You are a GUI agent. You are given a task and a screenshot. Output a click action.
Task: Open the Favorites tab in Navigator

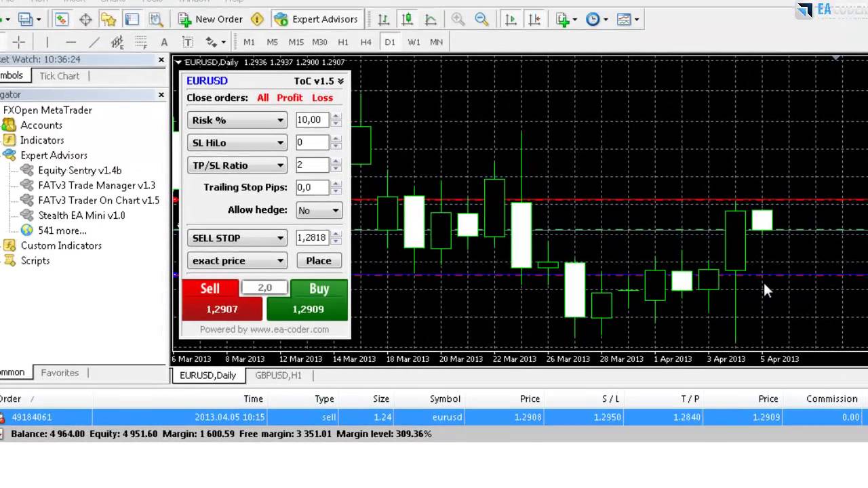[x=60, y=373]
